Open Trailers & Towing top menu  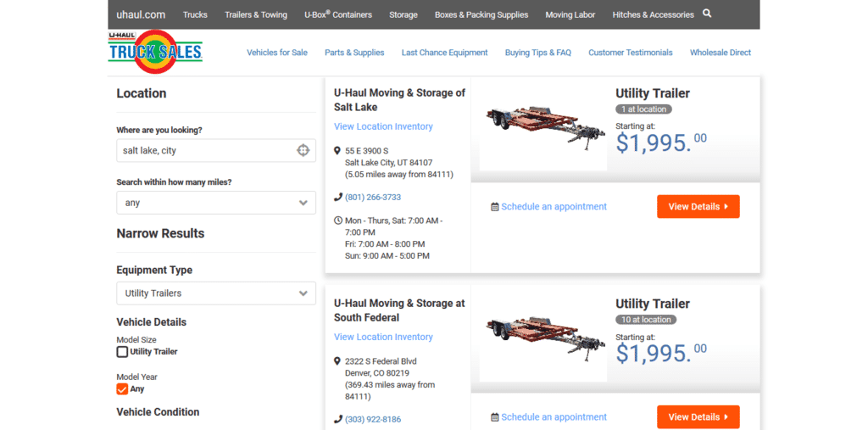coord(255,14)
